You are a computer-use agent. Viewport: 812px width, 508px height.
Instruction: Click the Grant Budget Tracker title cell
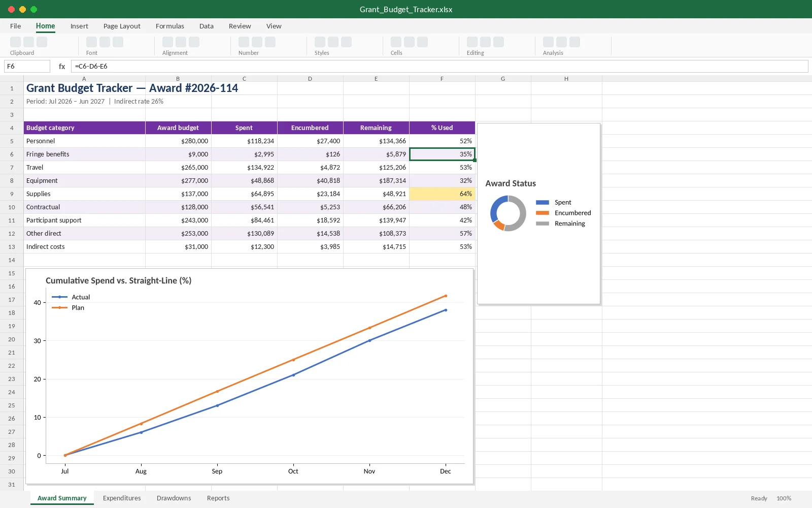pyautogui.click(x=132, y=88)
